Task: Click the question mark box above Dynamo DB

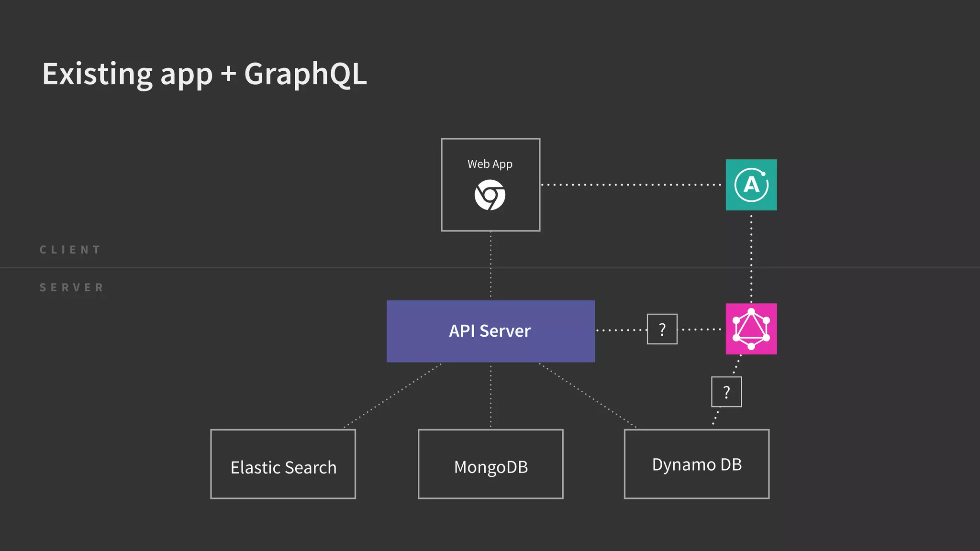Action: tap(726, 392)
